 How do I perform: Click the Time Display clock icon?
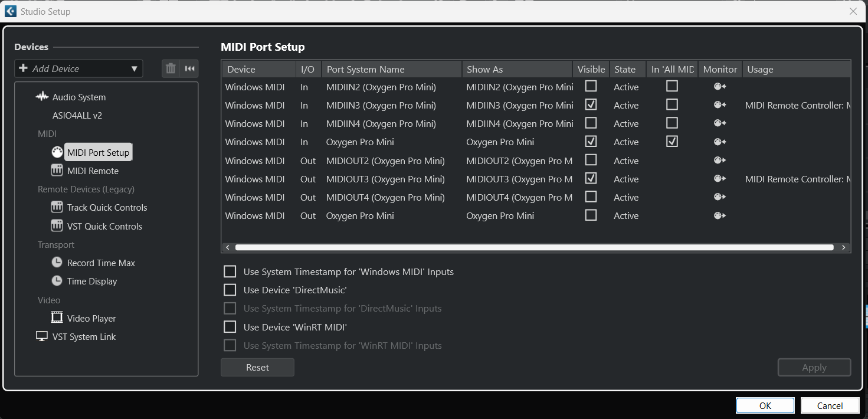pos(57,281)
